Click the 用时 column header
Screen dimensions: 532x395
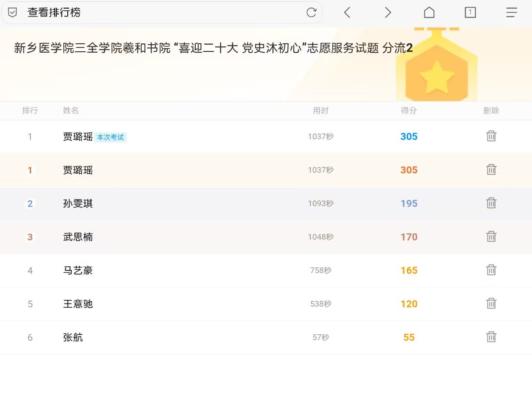click(321, 111)
